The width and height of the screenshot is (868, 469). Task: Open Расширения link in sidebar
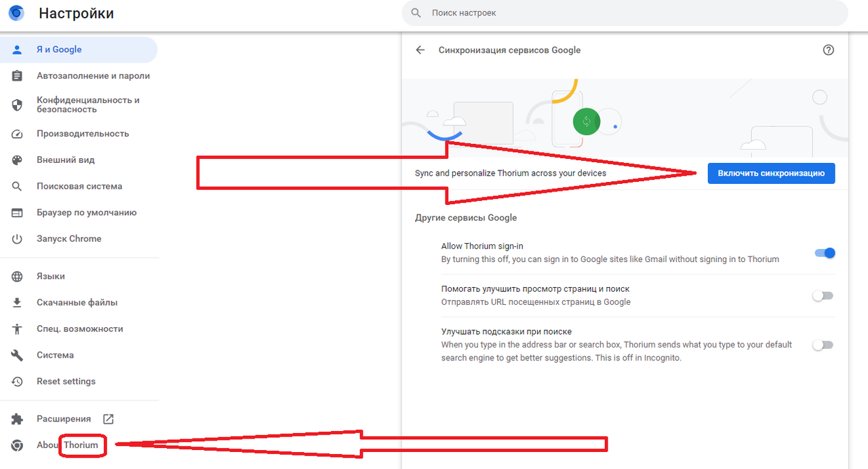(x=79, y=419)
